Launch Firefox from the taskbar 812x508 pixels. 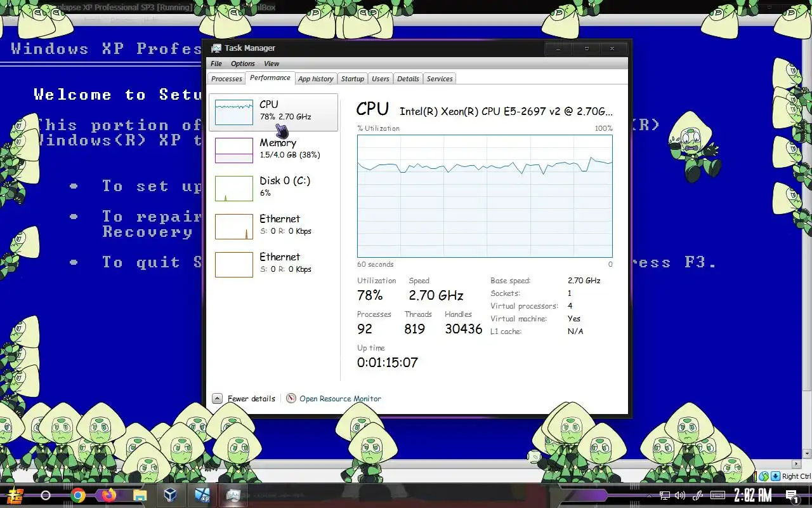tap(108, 495)
